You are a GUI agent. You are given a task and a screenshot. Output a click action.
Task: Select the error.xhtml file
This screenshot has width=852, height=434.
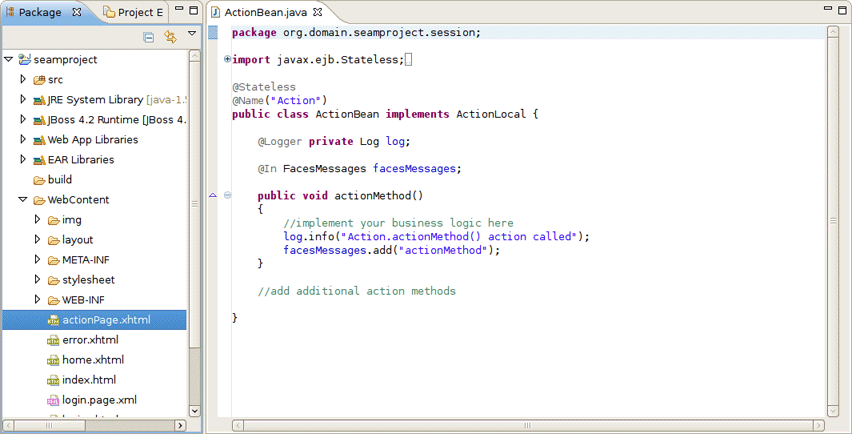click(x=90, y=340)
